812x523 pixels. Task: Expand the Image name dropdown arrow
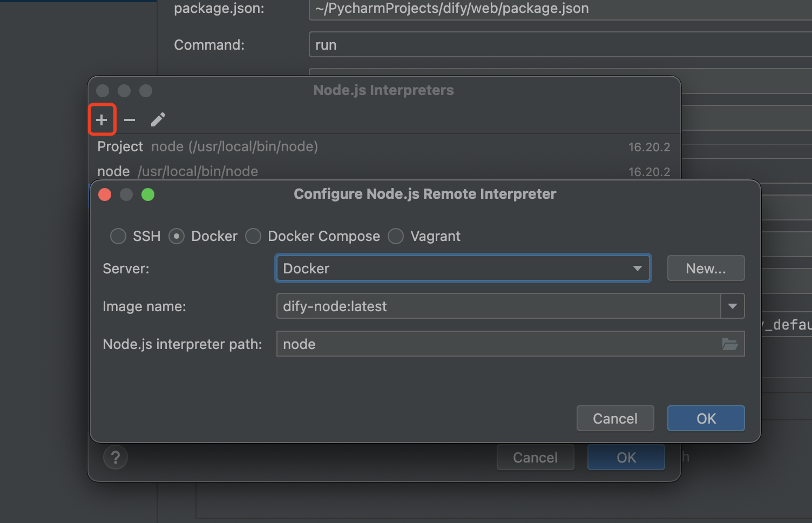(733, 306)
